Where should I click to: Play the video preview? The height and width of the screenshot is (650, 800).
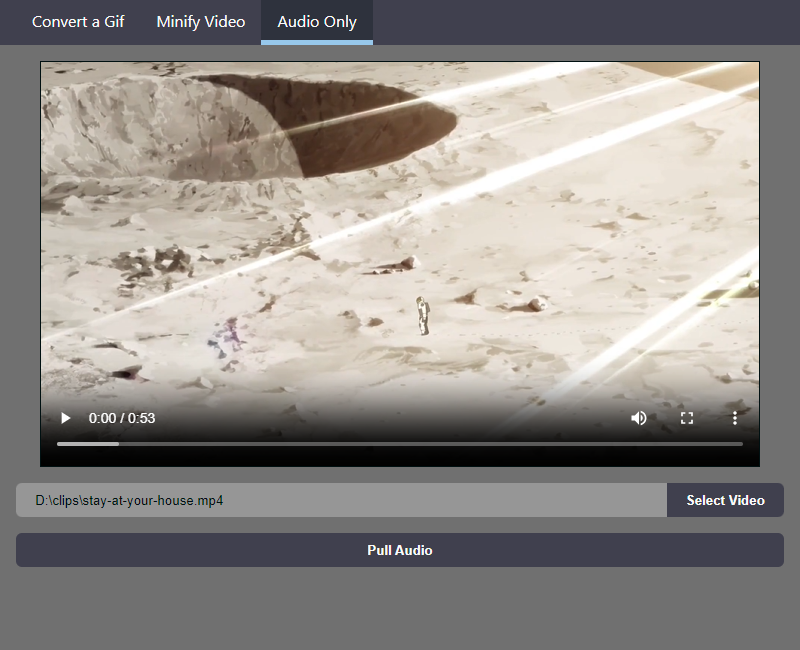(65, 418)
